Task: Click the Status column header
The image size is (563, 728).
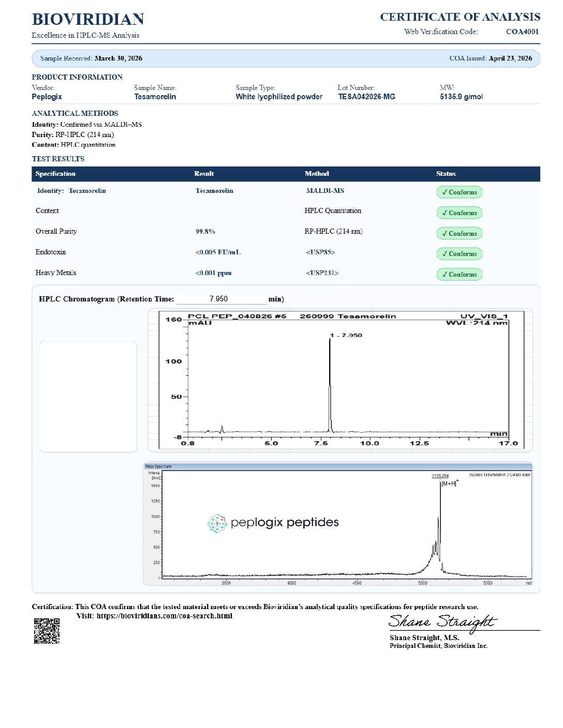Action: [446, 174]
